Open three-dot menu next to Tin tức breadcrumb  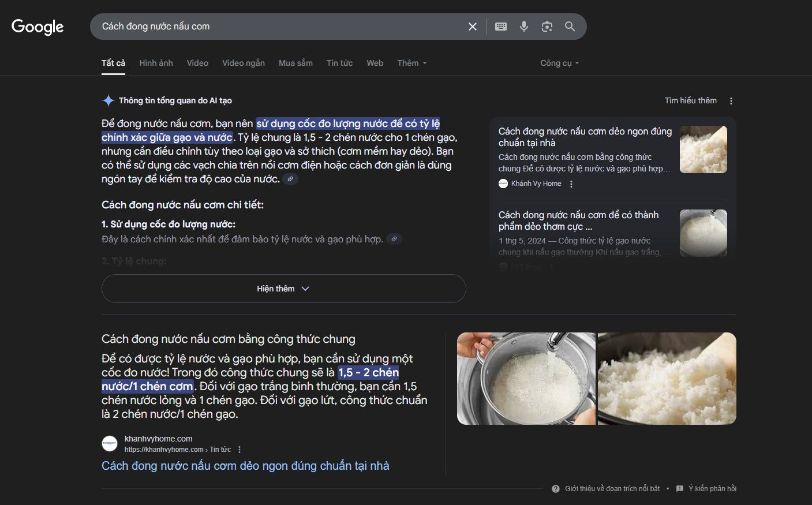[240, 450]
